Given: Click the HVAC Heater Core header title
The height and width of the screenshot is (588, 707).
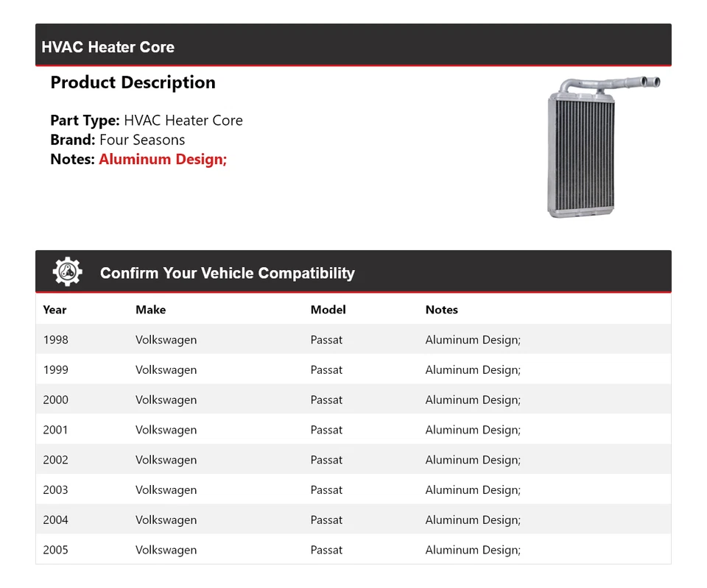Looking at the screenshot, I should click(108, 47).
